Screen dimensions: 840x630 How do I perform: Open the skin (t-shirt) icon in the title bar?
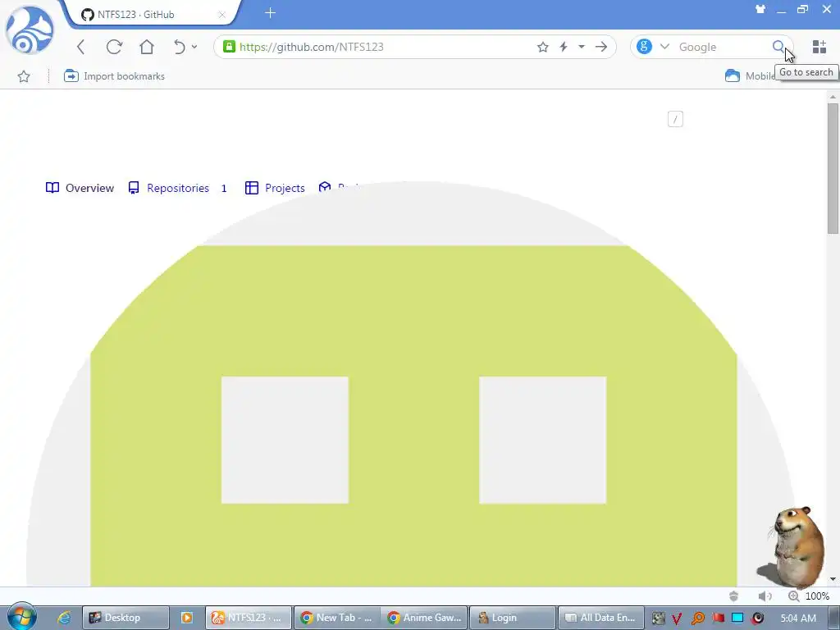[x=760, y=9]
